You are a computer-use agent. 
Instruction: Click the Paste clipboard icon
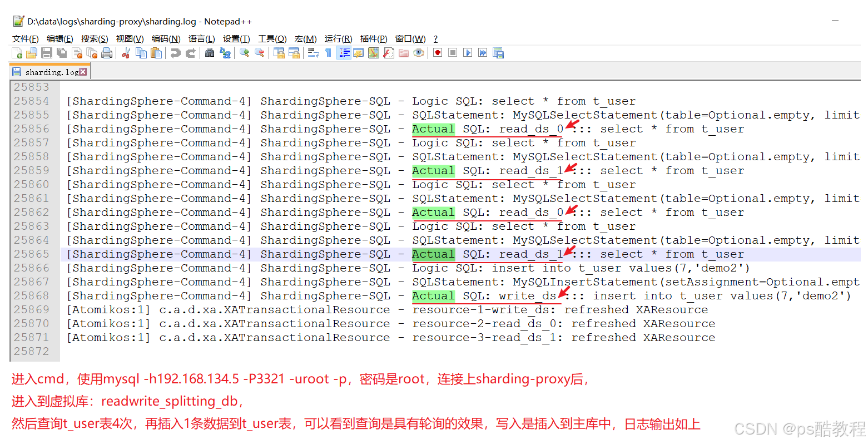[156, 53]
